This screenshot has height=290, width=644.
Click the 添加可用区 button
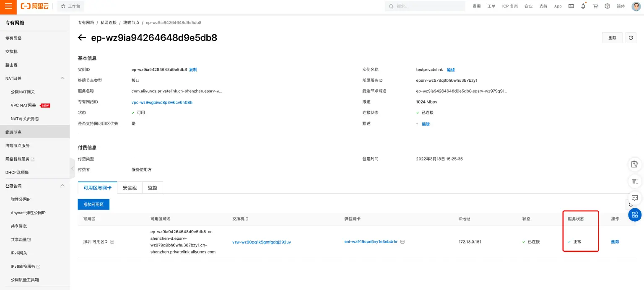coord(93,205)
